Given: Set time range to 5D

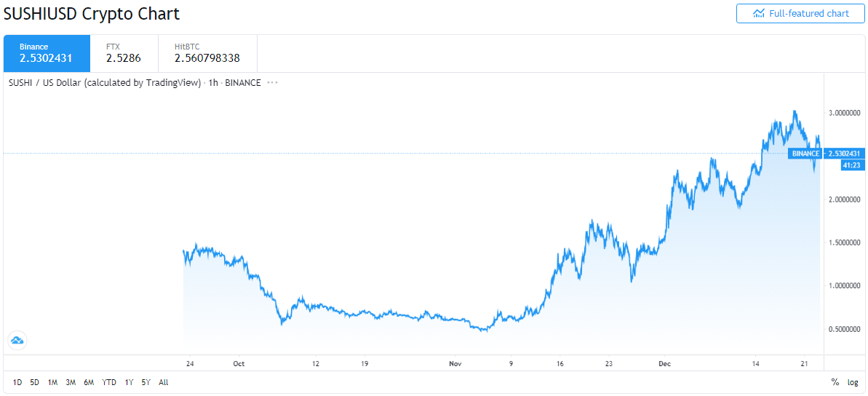Looking at the screenshot, I should [x=34, y=382].
